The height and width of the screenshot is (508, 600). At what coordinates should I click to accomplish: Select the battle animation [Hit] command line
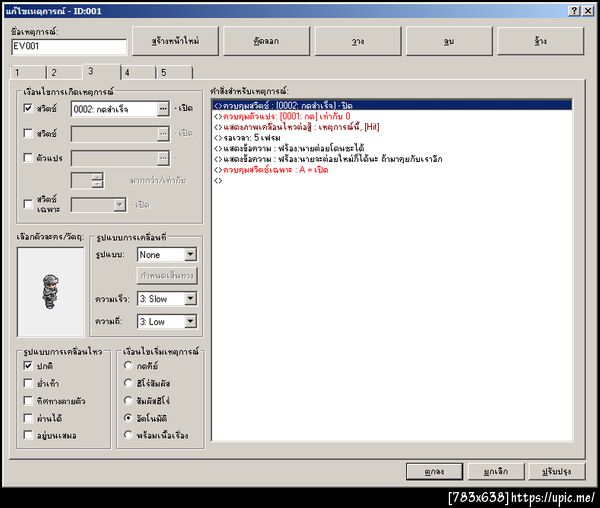(392, 127)
